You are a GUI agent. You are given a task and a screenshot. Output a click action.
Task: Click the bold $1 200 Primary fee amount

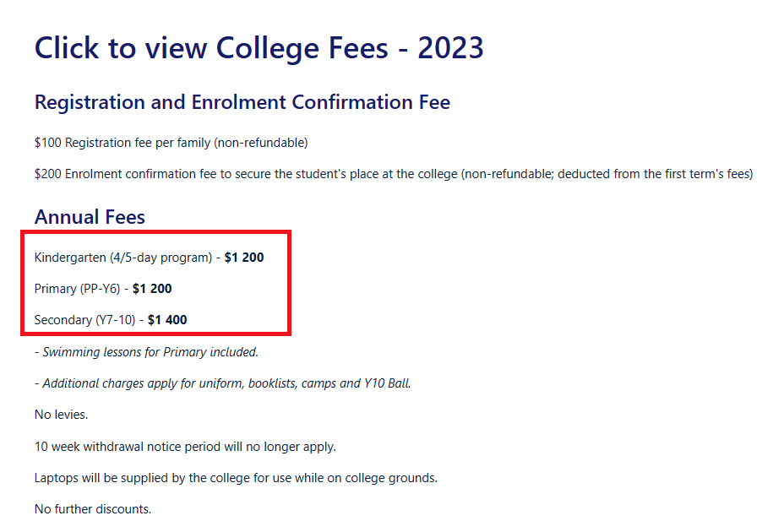[152, 289]
